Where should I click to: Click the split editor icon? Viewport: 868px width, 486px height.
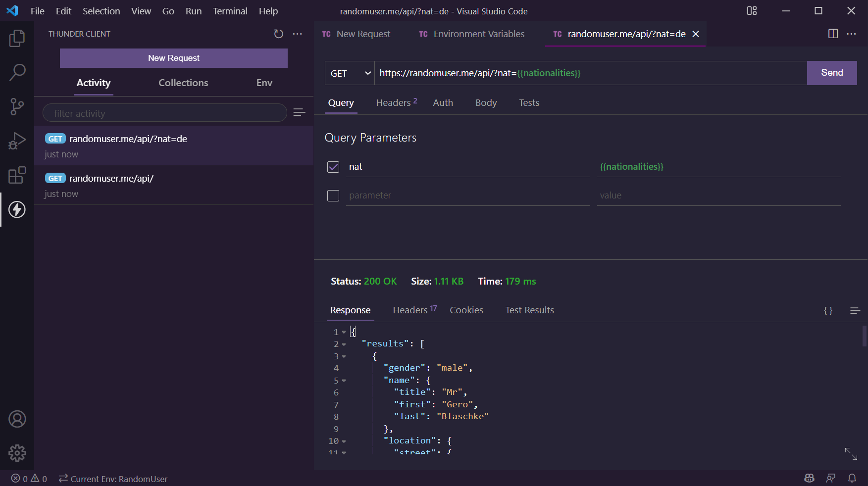833,34
